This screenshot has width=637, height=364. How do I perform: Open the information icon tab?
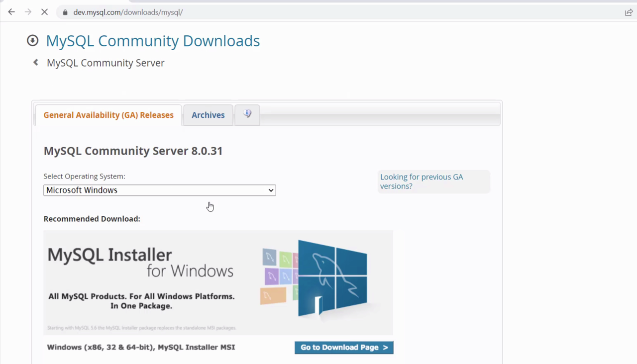[247, 114]
